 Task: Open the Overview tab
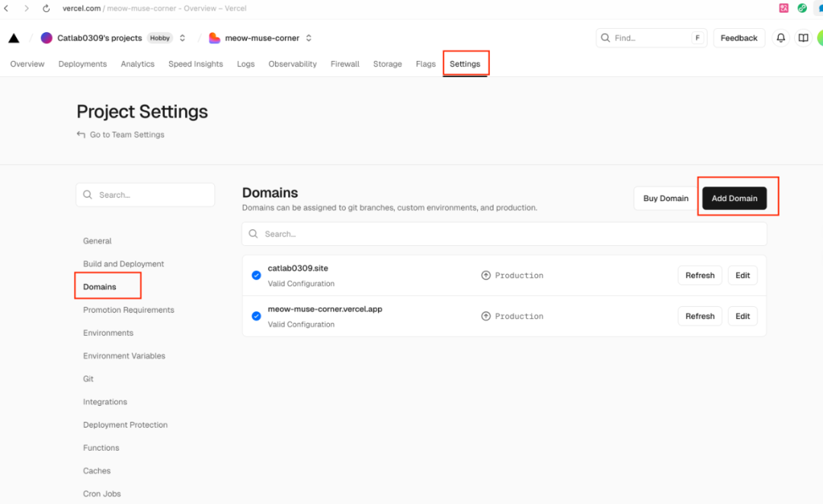point(27,64)
